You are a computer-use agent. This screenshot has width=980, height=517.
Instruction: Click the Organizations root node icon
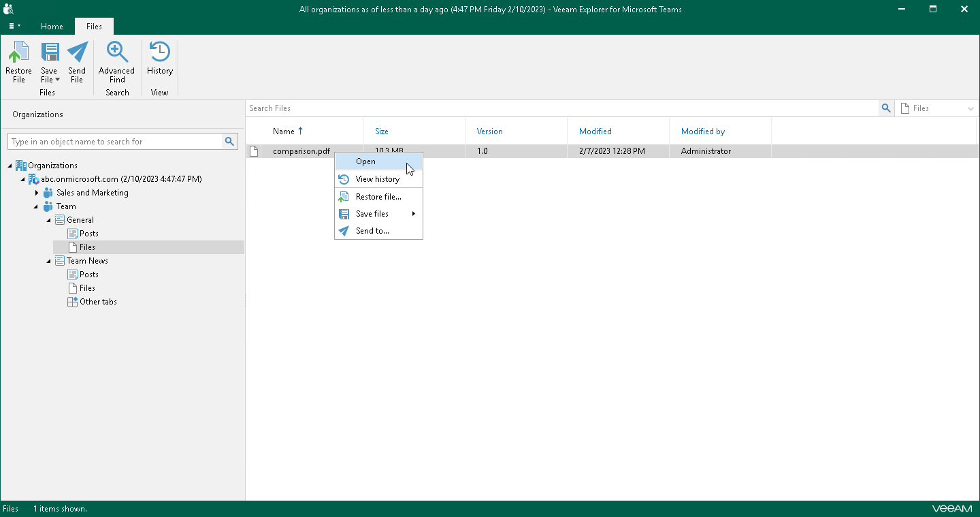point(21,166)
